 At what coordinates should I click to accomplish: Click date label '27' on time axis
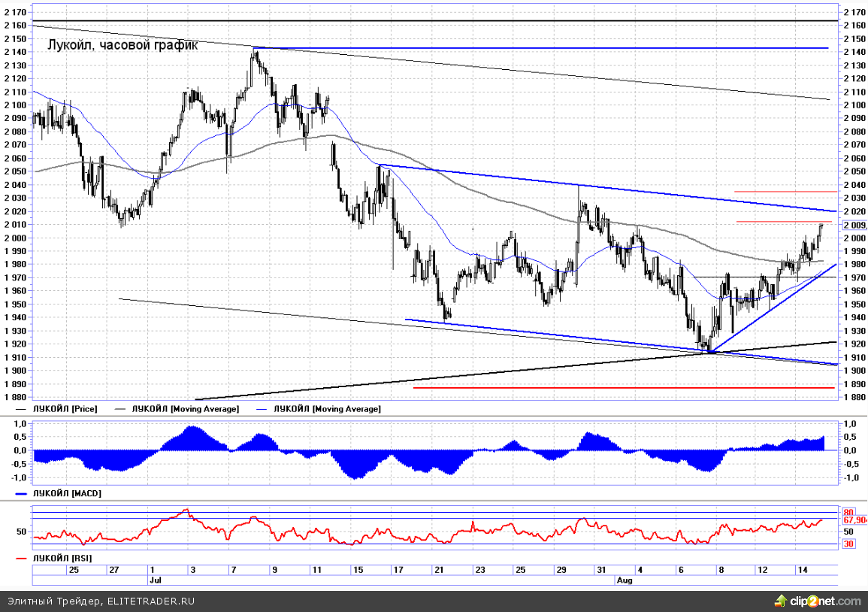[114, 569]
